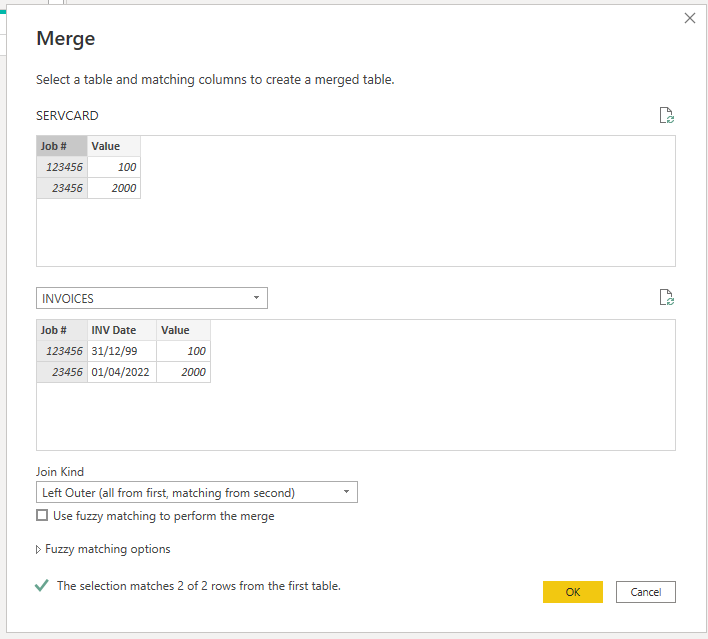Select Value column header in SERVCARD table
708x639 pixels.
click(x=114, y=146)
